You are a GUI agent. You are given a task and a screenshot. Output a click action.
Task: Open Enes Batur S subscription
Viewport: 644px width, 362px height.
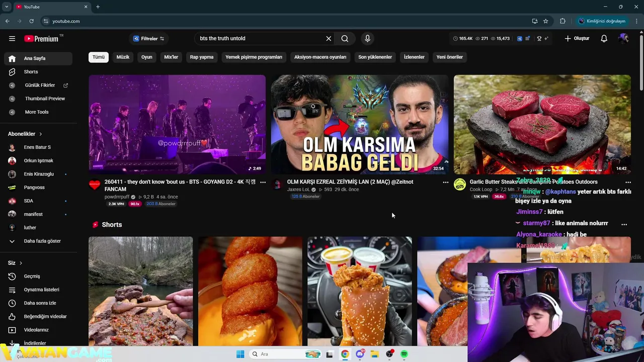(x=38, y=147)
